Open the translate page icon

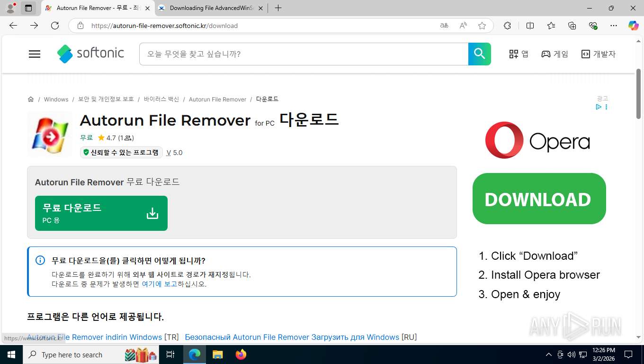444,26
